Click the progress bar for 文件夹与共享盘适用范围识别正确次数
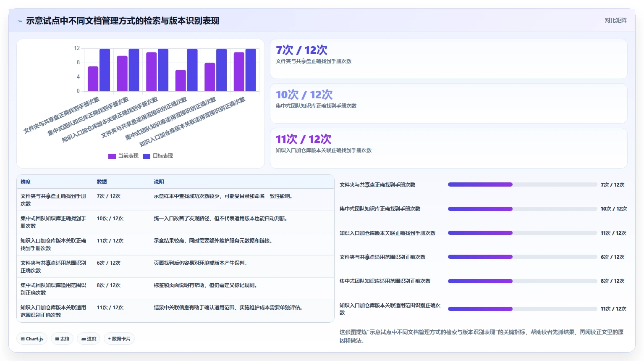644x361 pixels. (x=522, y=257)
